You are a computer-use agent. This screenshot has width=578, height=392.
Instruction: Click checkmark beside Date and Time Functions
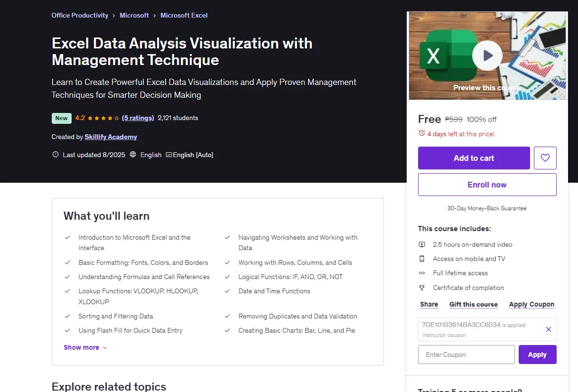pos(227,291)
